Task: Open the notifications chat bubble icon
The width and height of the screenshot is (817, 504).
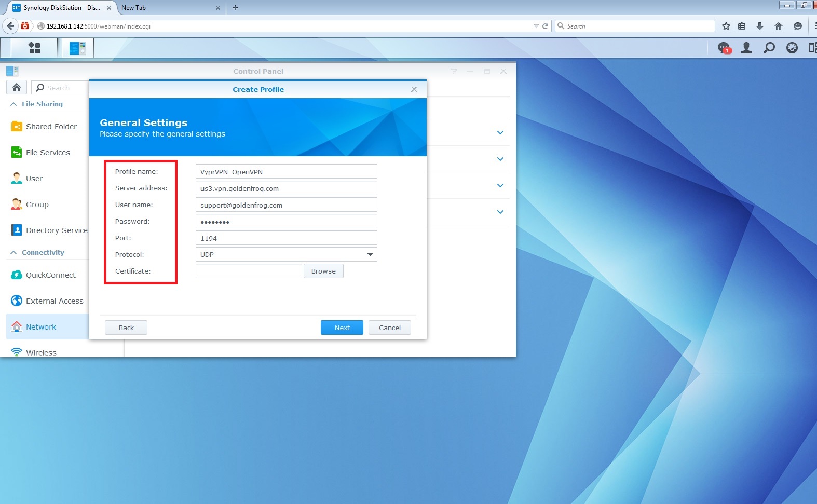Action: 724,48
